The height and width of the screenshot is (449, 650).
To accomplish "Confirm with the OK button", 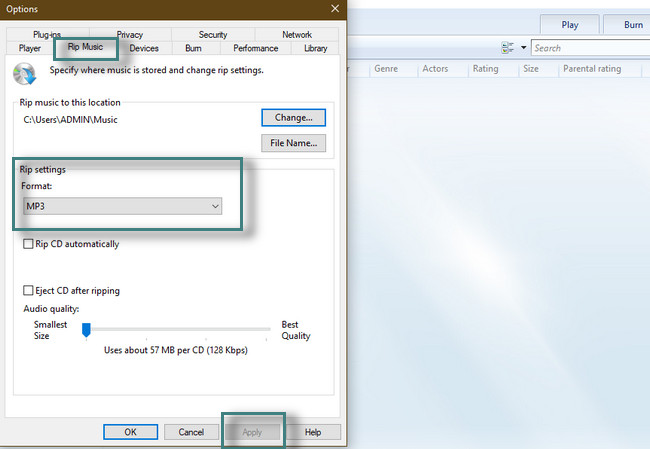I will click(x=131, y=432).
